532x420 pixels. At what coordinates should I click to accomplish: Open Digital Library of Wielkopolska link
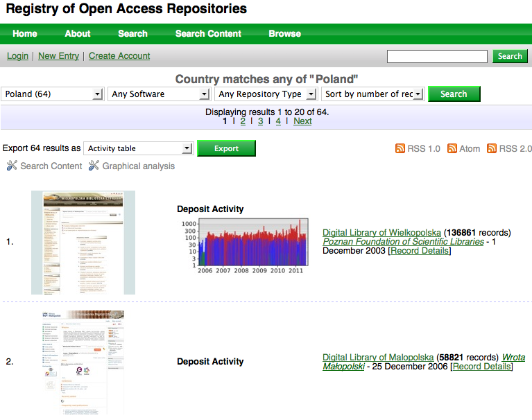pyautogui.click(x=381, y=233)
